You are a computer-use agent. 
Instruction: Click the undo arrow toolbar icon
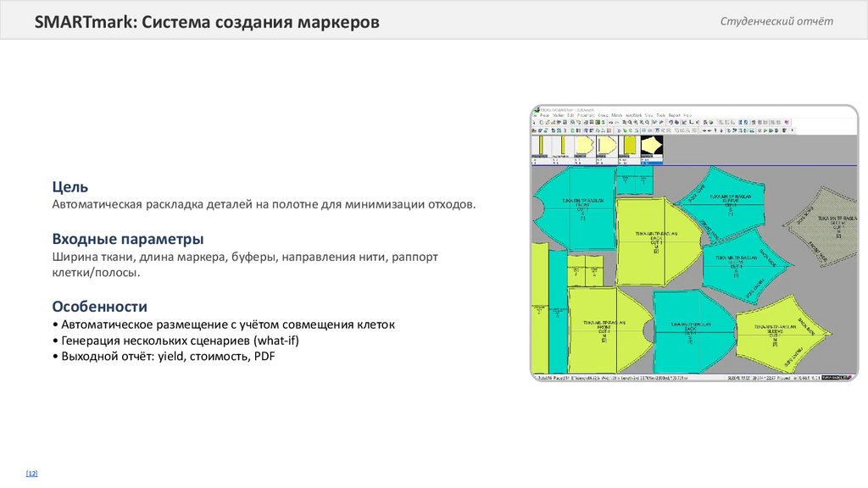pyautogui.click(x=610, y=122)
